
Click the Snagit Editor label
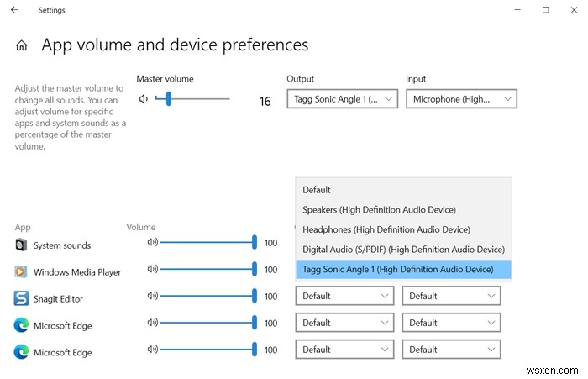tap(58, 299)
